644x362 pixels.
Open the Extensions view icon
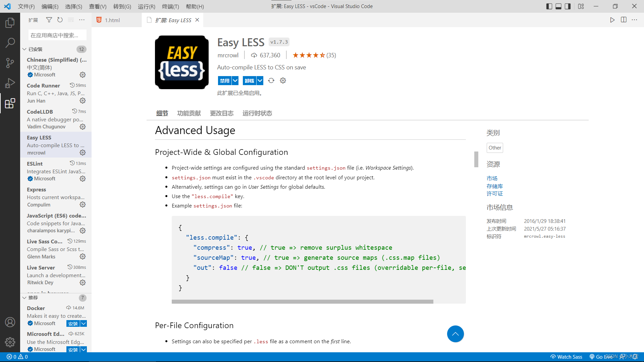click(x=10, y=103)
